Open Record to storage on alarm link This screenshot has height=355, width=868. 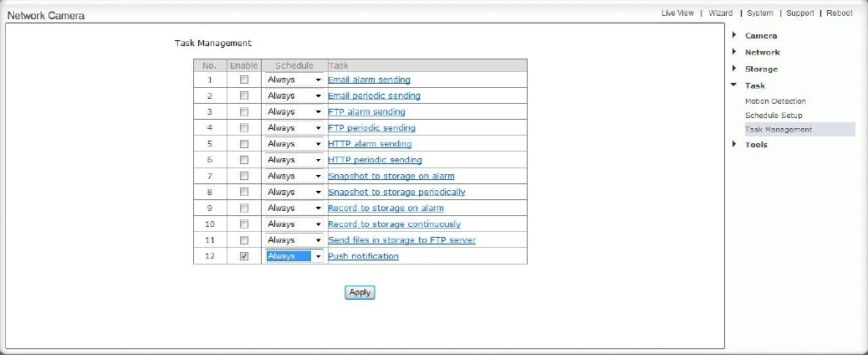point(385,208)
